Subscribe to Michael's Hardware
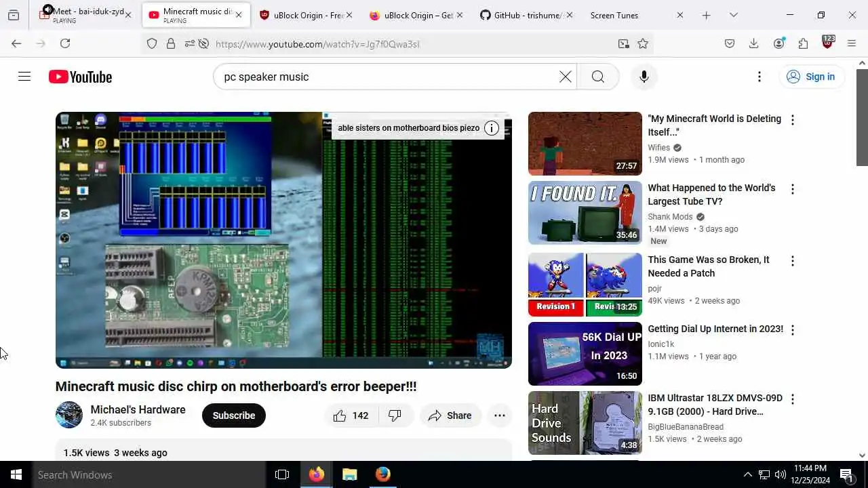The height and width of the screenshot is (488, 868). tap(233, 415)
